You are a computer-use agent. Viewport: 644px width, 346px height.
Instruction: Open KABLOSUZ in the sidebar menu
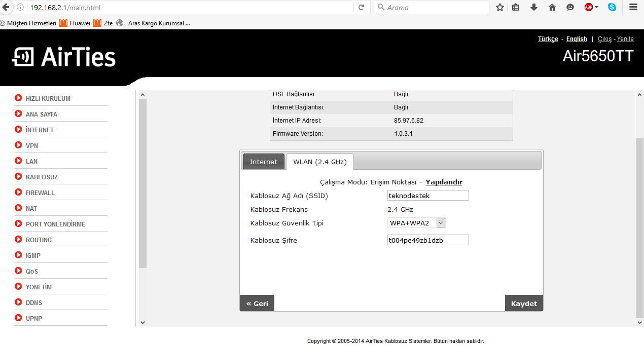42,177
